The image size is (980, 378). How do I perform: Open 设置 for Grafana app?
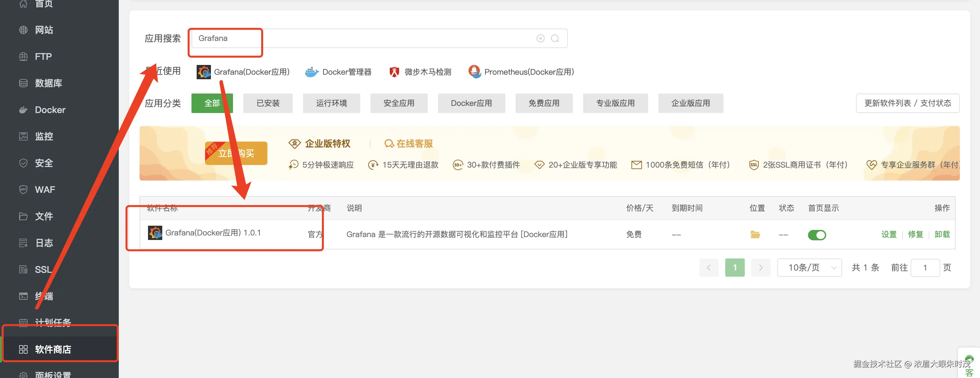point(889,234)
